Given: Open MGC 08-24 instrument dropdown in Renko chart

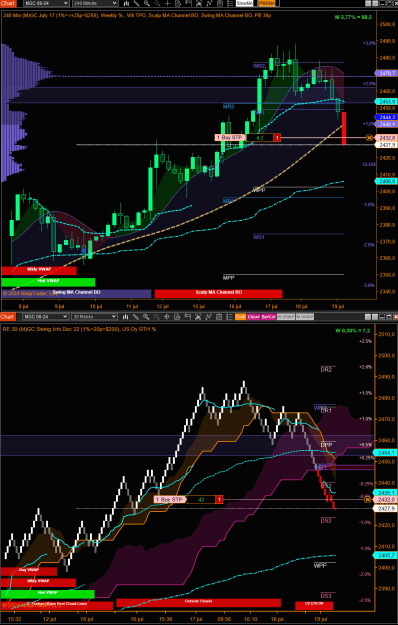Looking at the screenshot, I should 45,317.
